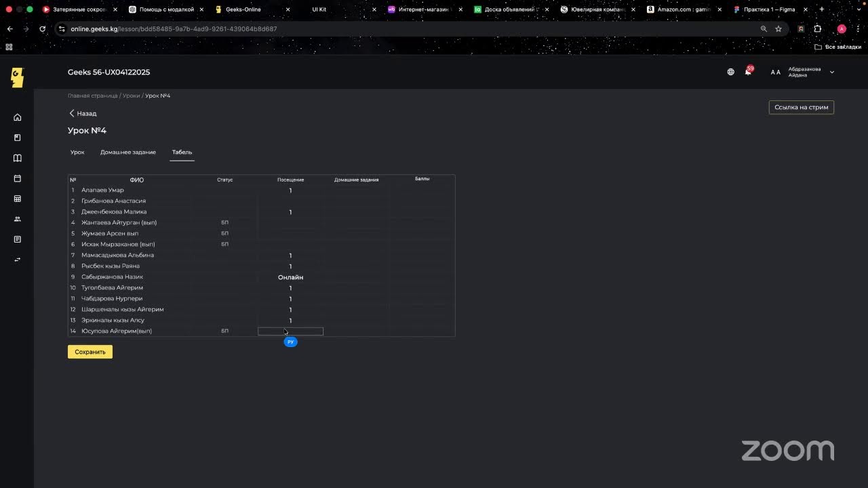The image size is (868, 488).
Task: Bookmark this page with the star icon
Action: tap(778, 29)
